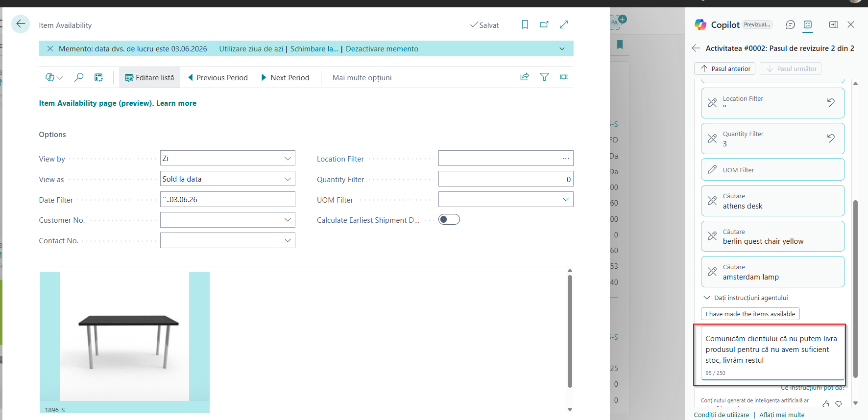Click the search magnifier icon in toolbar

pyautogui.click(x=78, y=77)
